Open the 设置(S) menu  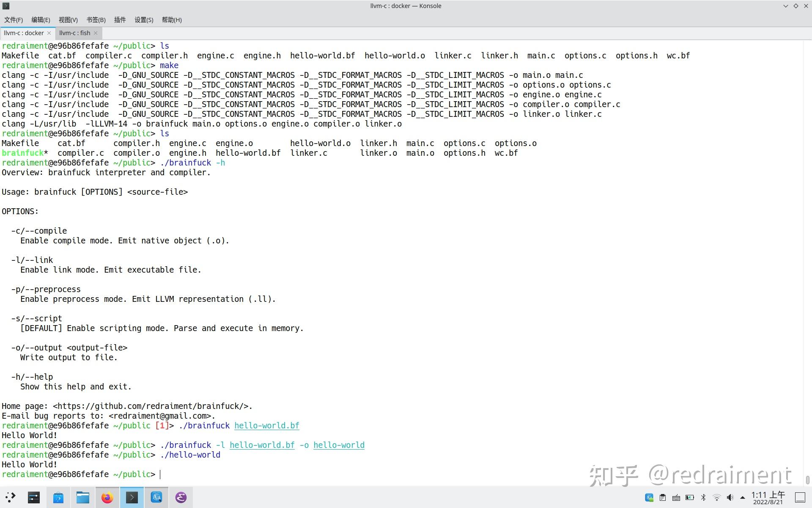click(144, 20)
